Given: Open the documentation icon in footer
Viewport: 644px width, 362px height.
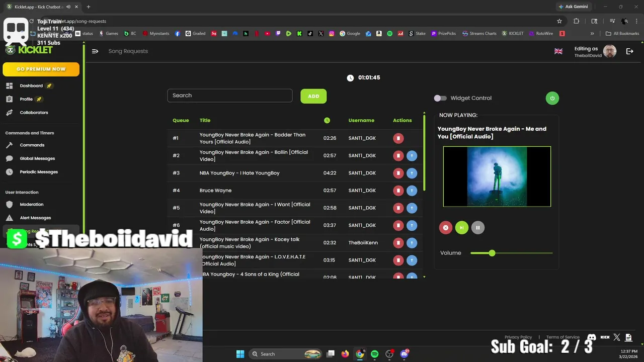Looking at the screenshot, I should pos(629,337).
